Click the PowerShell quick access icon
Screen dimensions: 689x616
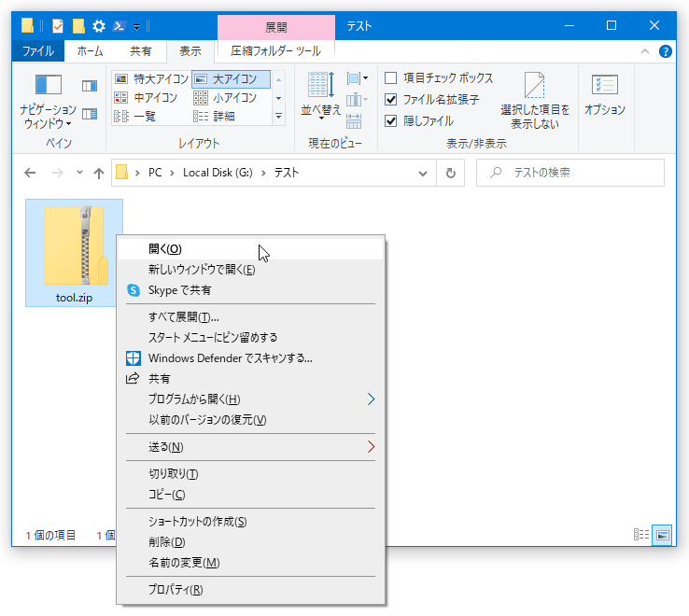click(120, 26)
